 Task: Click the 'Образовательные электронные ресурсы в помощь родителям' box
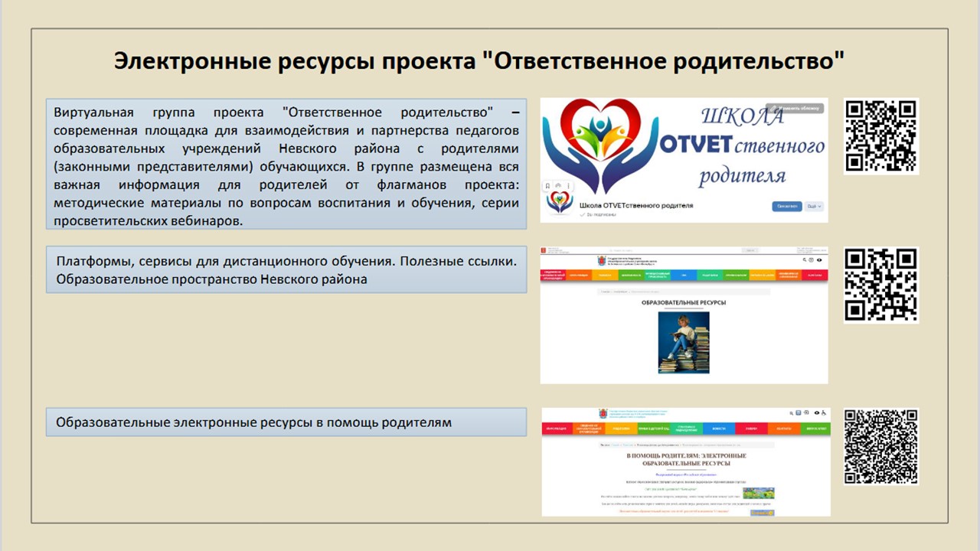(x=286, y=422)
